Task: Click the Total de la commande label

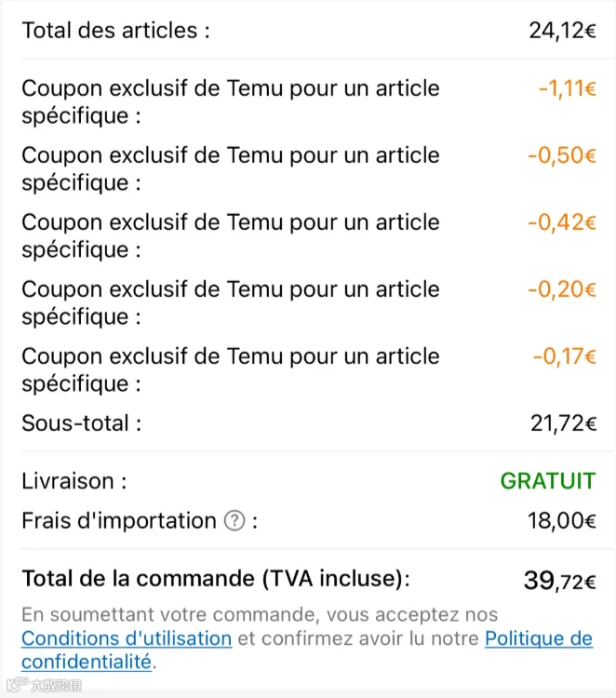Action: [x=216, y=579]
